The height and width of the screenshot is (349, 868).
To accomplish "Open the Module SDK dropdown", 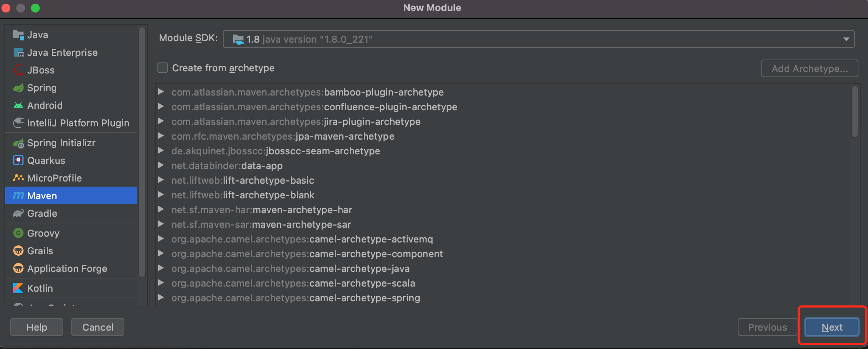I will (846, 39).
